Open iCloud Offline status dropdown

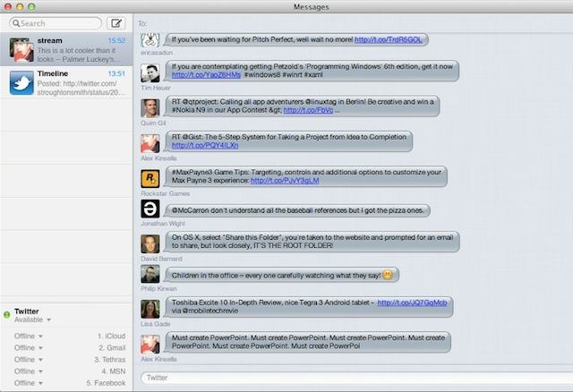coord(28,337)
